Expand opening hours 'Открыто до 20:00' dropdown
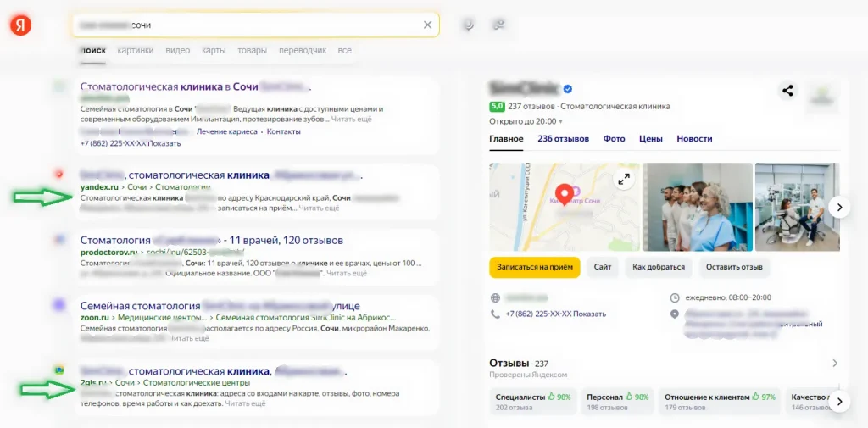Screen dimensions: 868x428 526,121
